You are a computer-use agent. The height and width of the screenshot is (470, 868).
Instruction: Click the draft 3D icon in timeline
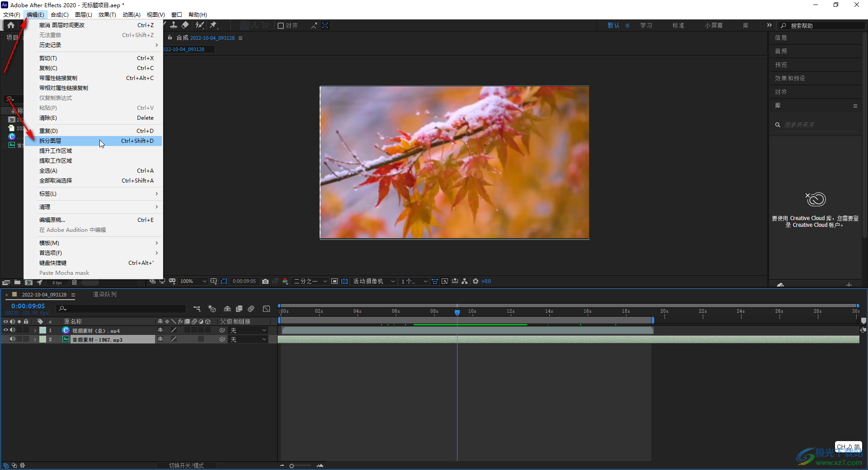(x=212, y=309)
